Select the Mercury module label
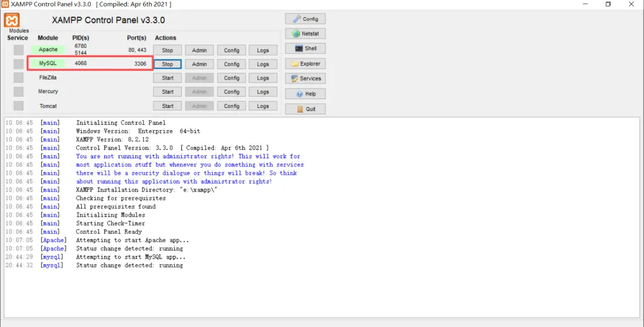The image size is (644, 327). [48, 91]
